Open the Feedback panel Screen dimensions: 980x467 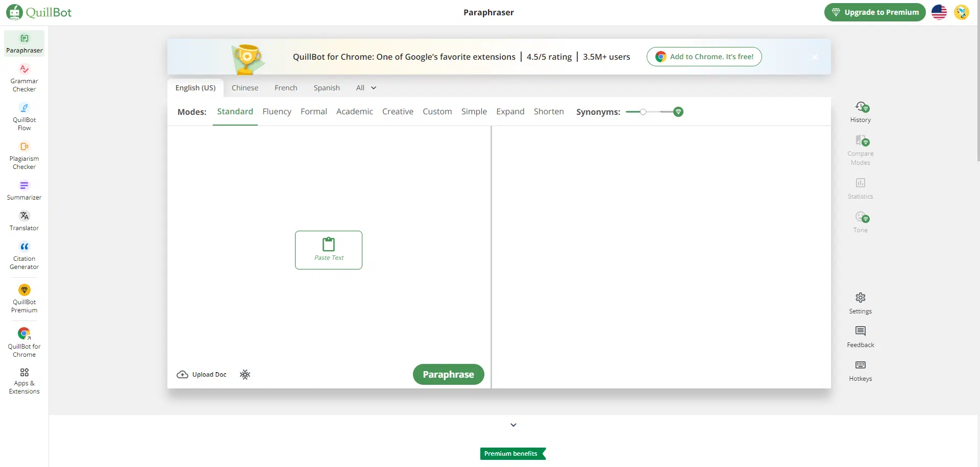[x=860, y=337]
